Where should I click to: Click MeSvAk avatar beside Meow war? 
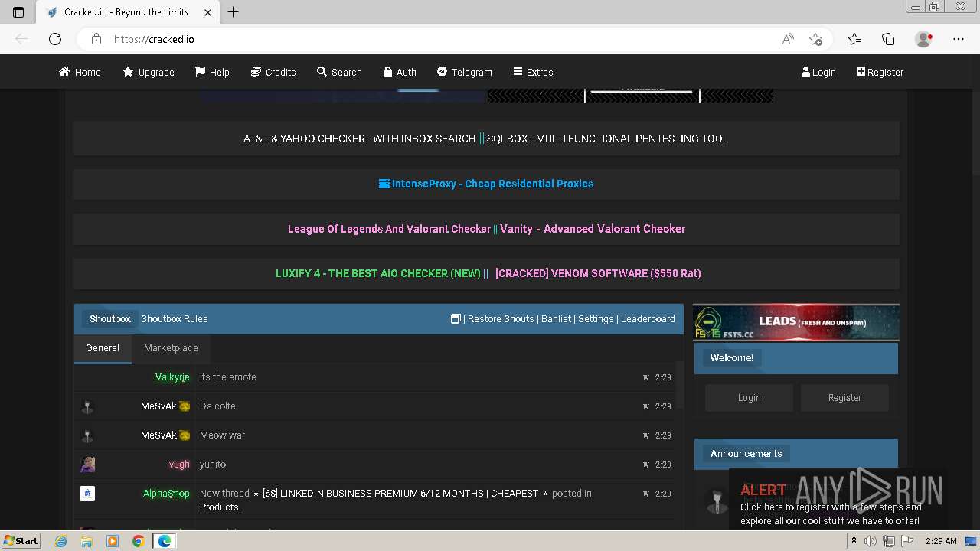click(x=87, y=435)
